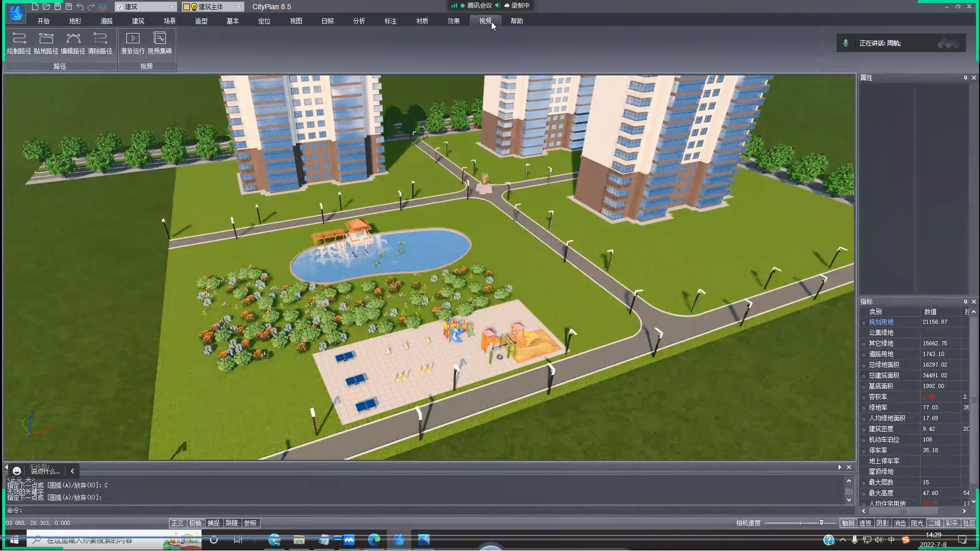This screenshot has height=551, width=980.
Task: Click the 二维 2D view button
Action: coord(934,523)
